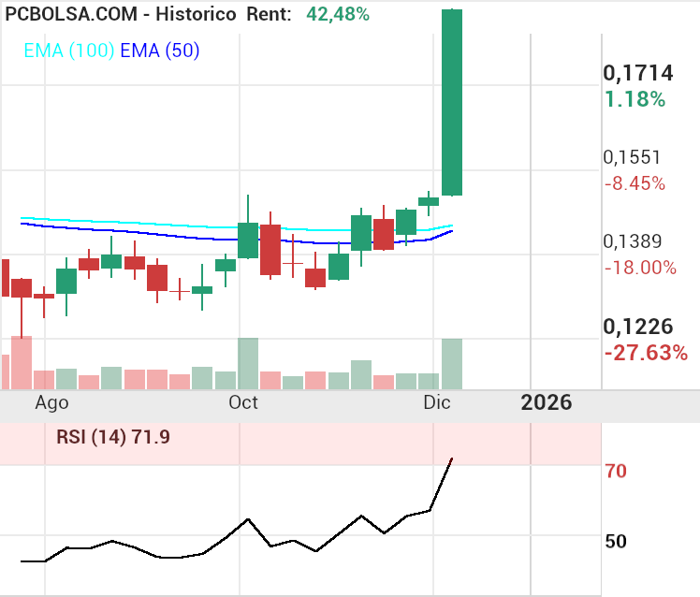Click the latest green volume bar in December
Image resolution: width=700 pixels, height=597 pixels.
pos(452,363)
